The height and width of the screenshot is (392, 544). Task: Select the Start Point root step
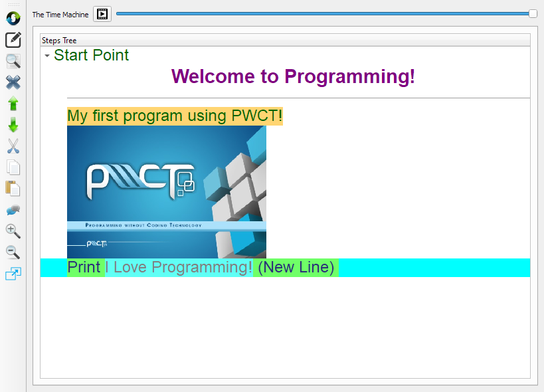(x=92, y=55)
